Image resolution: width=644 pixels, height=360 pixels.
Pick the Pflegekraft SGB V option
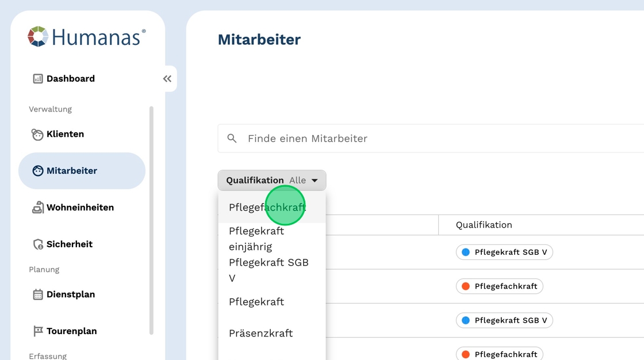pos(269,270)
